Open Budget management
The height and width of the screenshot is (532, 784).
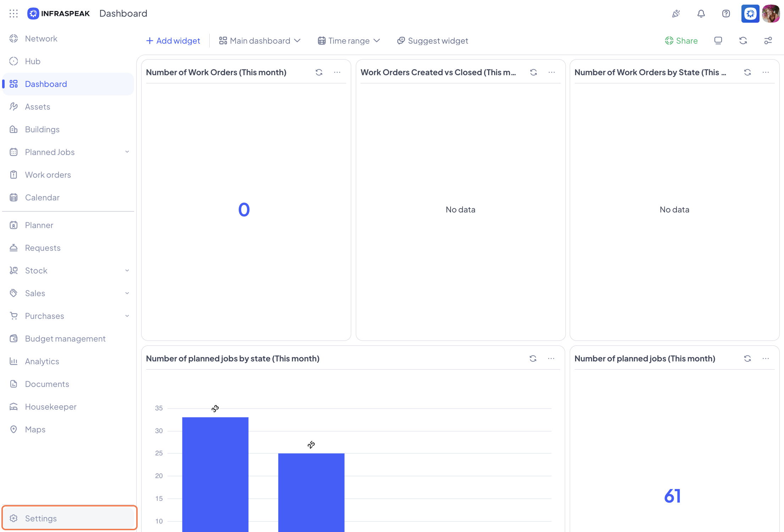point(68,339)
